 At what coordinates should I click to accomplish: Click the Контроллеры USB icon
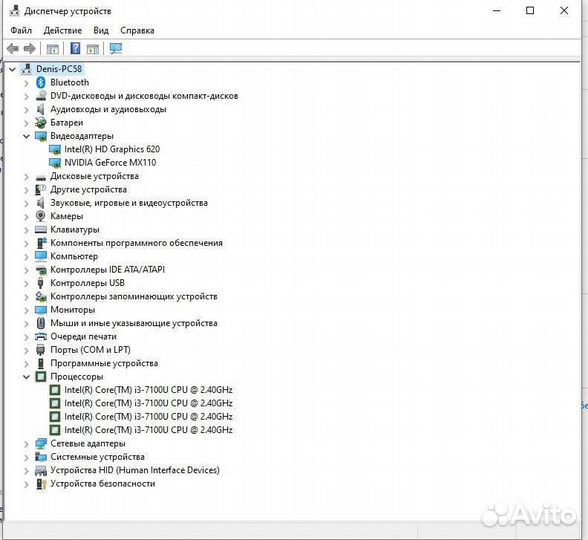40,283
